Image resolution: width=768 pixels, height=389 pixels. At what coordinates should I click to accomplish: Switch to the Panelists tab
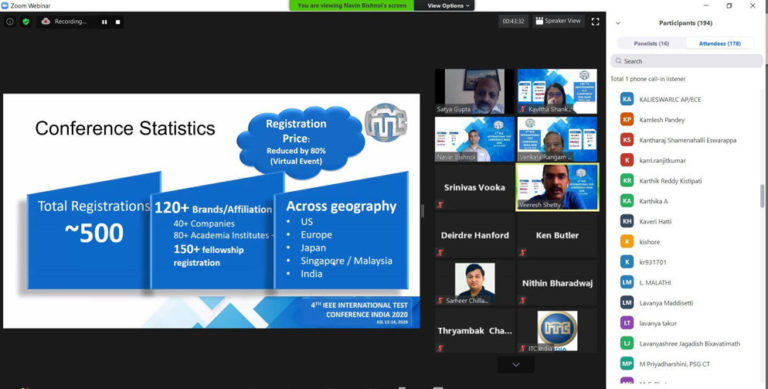(x=651, y=43)
